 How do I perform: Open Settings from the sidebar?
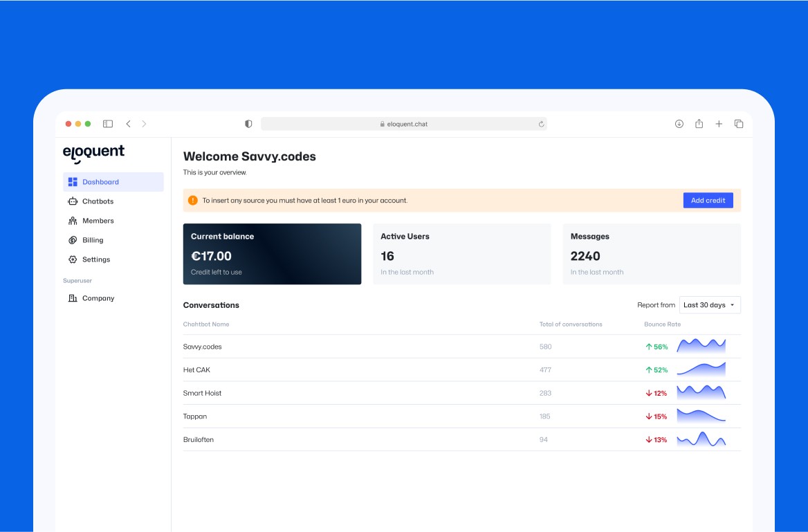[x=113, y=259]
